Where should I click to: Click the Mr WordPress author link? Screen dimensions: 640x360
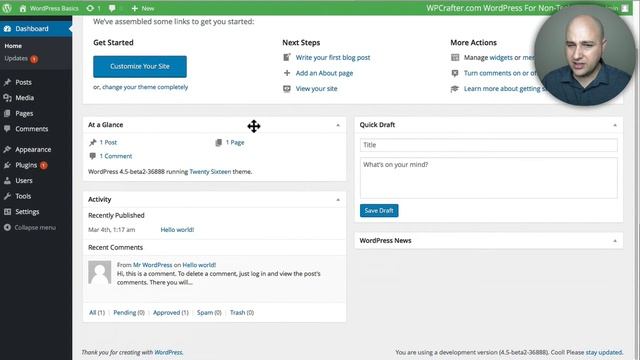click(153, 265)
